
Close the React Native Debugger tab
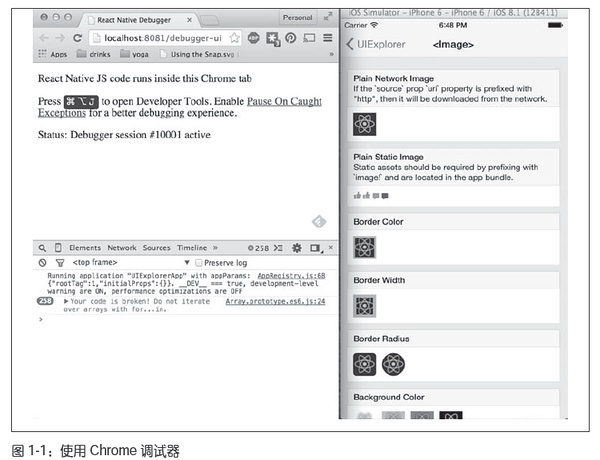[189, 20]
